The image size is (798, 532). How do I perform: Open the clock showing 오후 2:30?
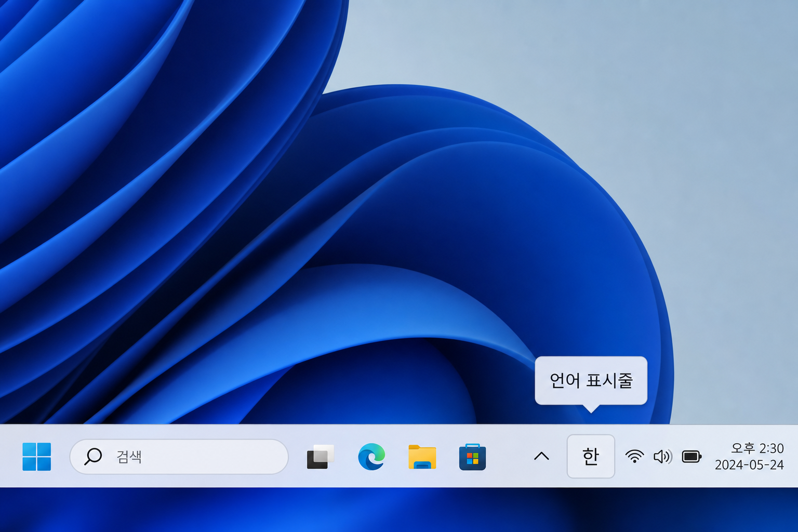tap(757, 448)
